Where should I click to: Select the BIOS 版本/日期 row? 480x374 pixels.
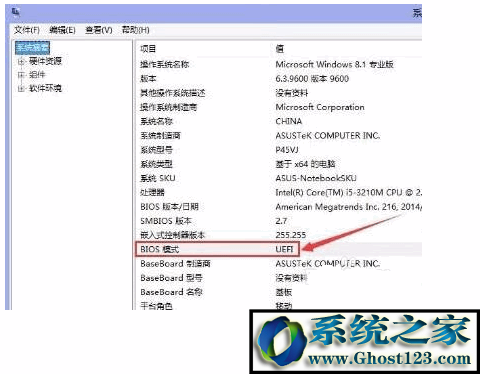pyautogui.click(x=169, y=207)
